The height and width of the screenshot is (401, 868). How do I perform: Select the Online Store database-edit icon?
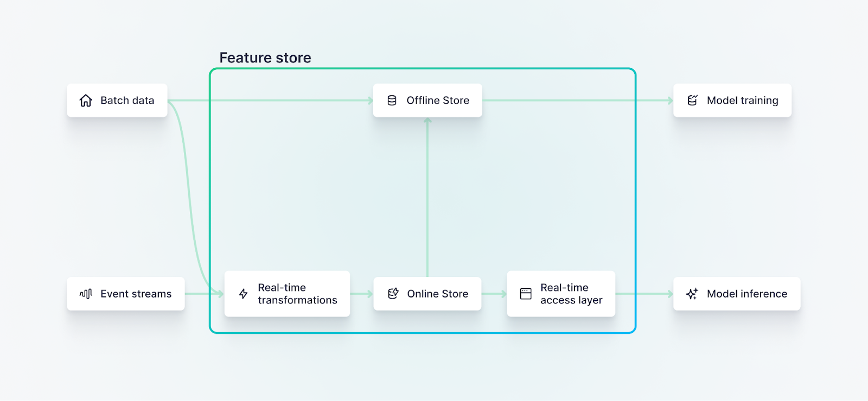tap(393, 294)
